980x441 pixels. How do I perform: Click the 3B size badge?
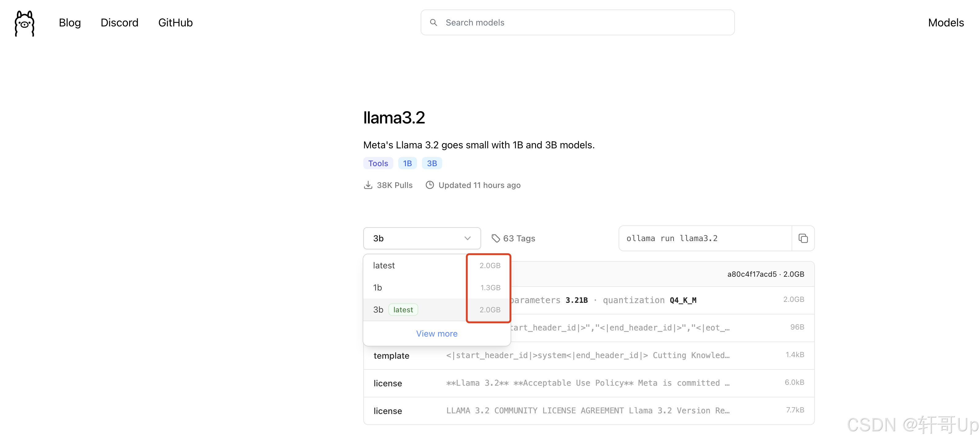pos(431,163)
